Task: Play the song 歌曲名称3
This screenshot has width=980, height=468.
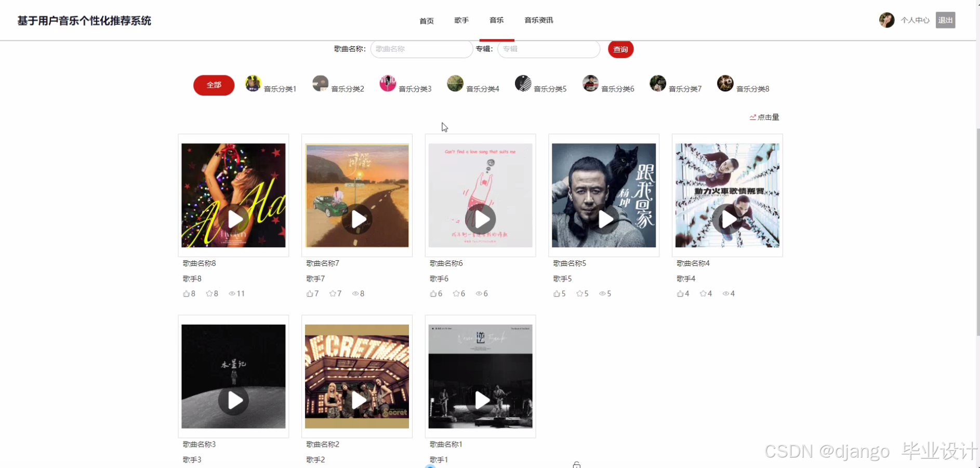Action: click(234, 400)
